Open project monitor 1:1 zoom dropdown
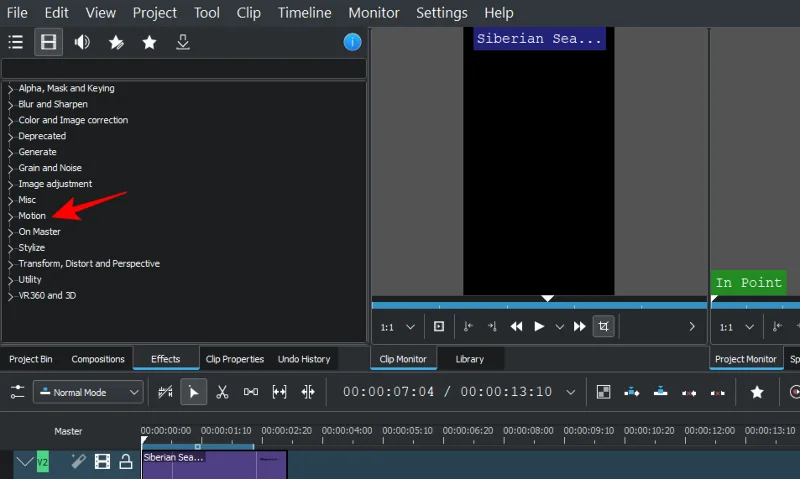This screenshot has height=479, width=800. 737,327
